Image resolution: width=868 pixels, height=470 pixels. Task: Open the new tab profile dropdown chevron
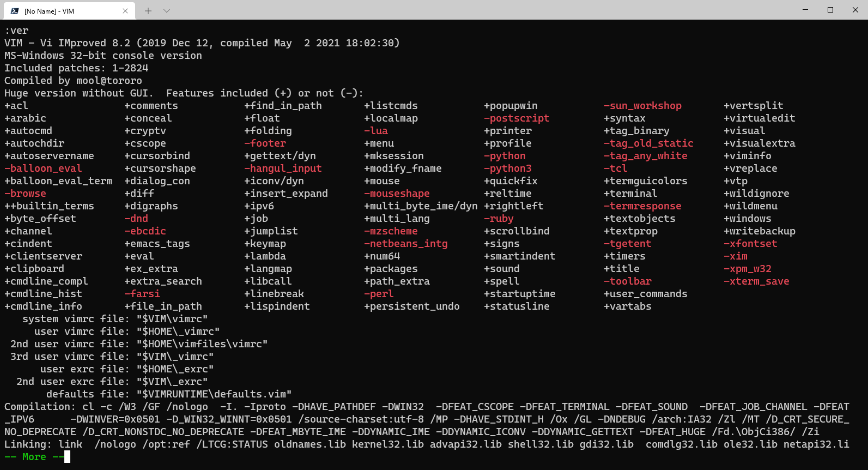(x=167, y=11)
